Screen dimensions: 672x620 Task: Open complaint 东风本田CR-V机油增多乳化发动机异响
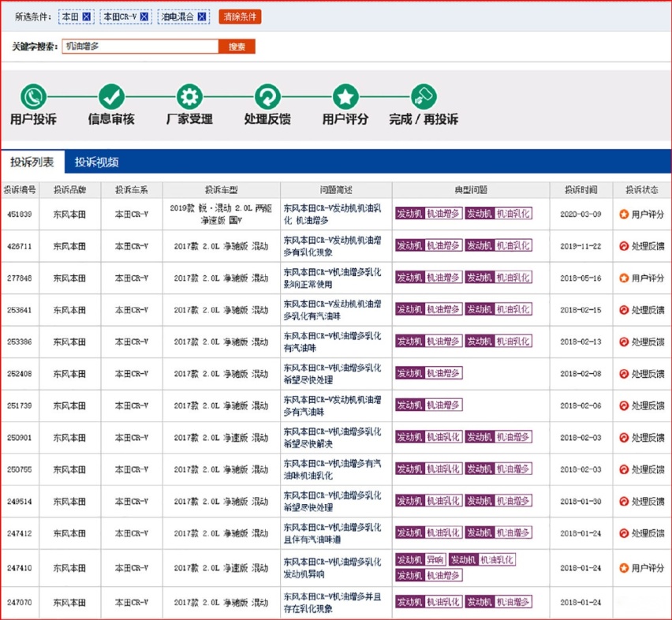click(332, 568)
